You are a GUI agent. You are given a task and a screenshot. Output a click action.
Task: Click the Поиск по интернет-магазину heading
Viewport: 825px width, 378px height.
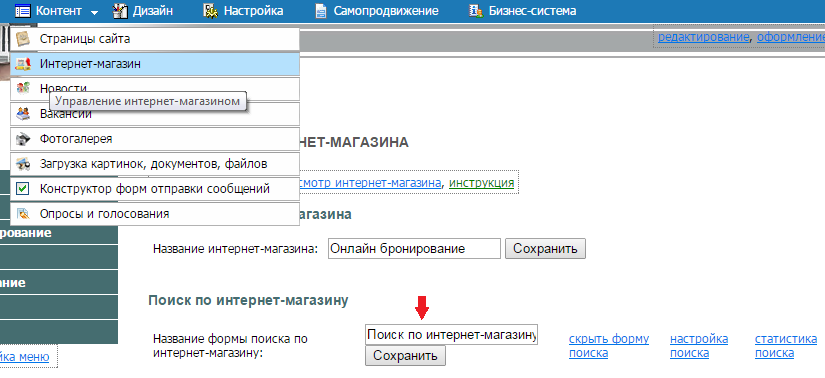[x=248, y=301]
